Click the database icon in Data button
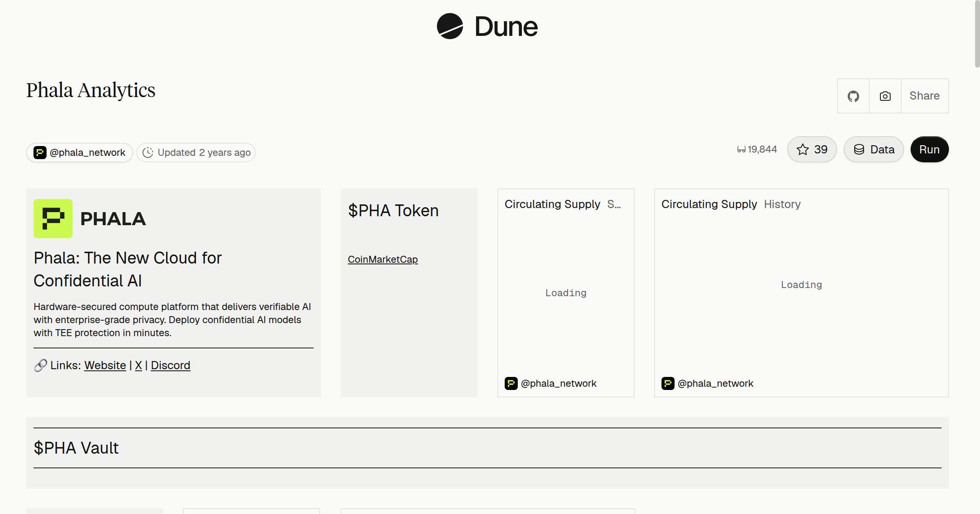Image resolution: width=980 pixels, height=514 pixels. (x=859, y=149)
